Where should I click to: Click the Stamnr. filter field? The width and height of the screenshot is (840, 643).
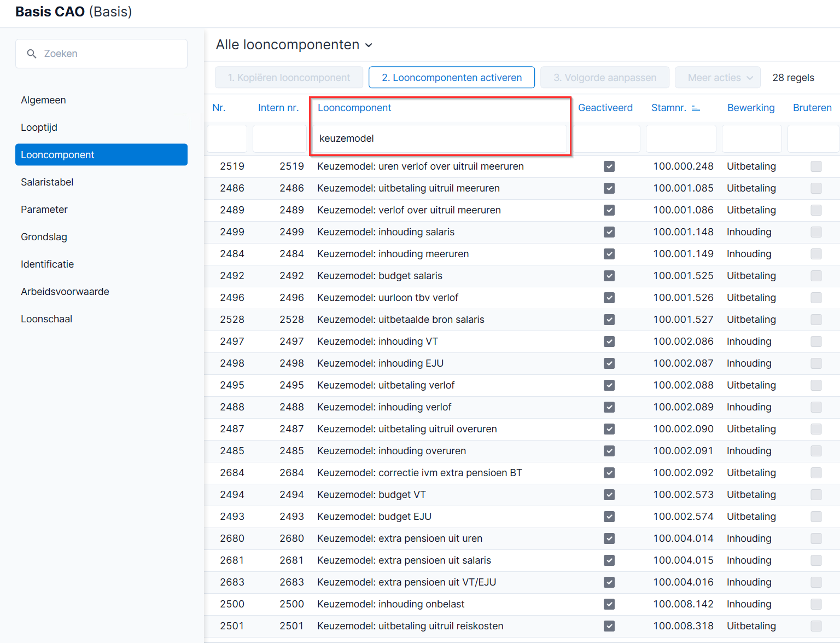681,138
